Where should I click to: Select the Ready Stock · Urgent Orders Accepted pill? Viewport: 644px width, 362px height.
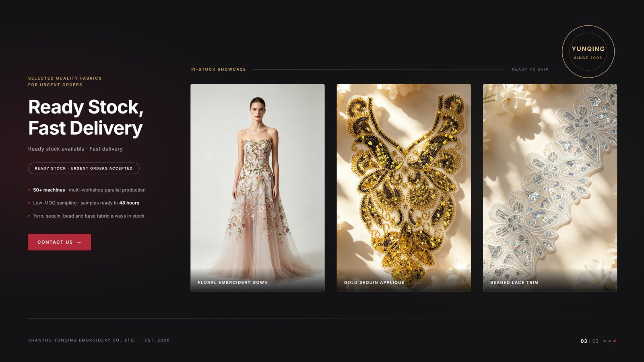[x=84, y=168]
